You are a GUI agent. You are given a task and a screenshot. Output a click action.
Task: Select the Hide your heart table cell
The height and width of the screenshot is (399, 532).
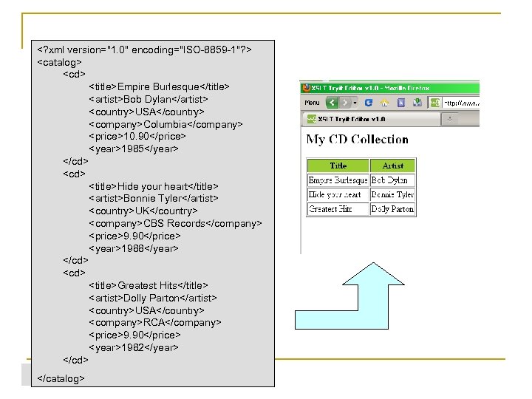pyautogui.click(x=338, y=195)
